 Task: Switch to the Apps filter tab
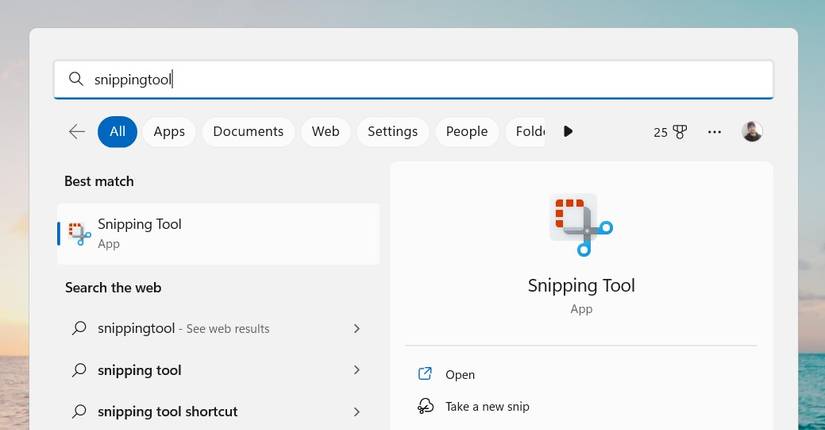pyautogui.click(x=169, y=131)
